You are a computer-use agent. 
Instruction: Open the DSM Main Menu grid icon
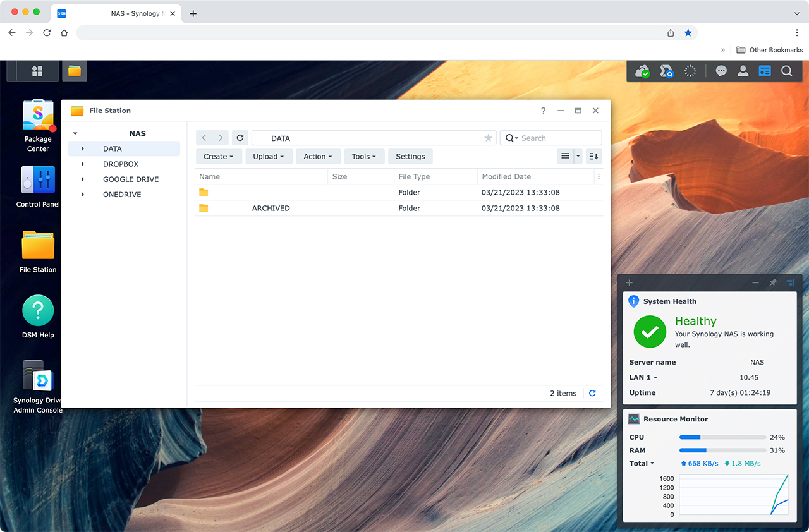(37, 71)
